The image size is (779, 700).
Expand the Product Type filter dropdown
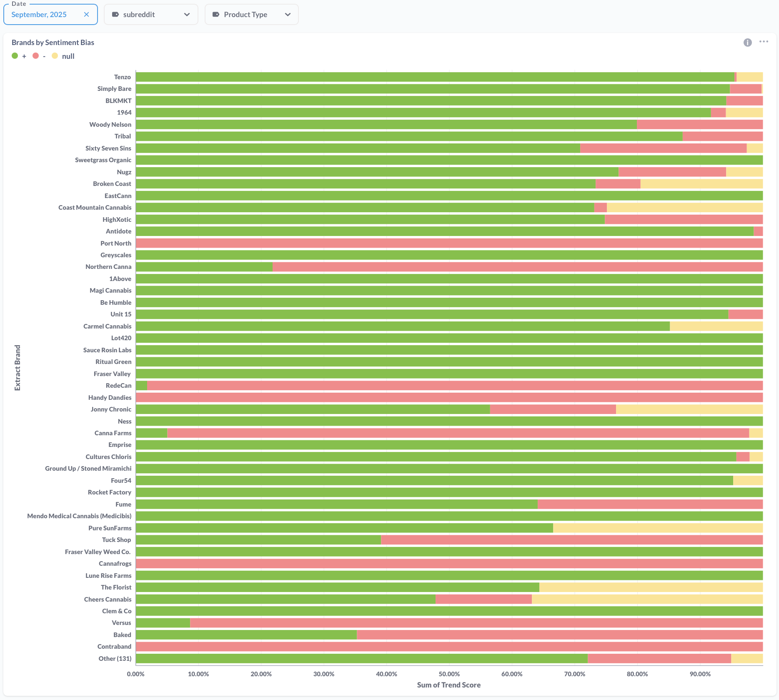coord(251,15)
